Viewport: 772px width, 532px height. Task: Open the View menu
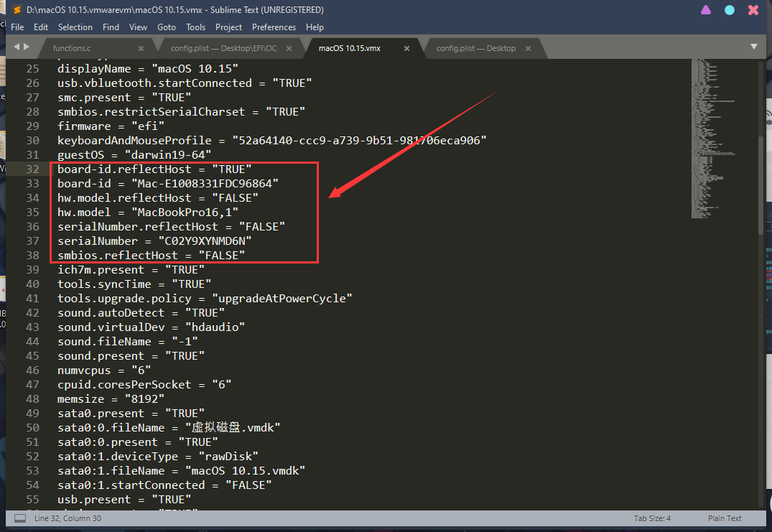tap(138, 27)
